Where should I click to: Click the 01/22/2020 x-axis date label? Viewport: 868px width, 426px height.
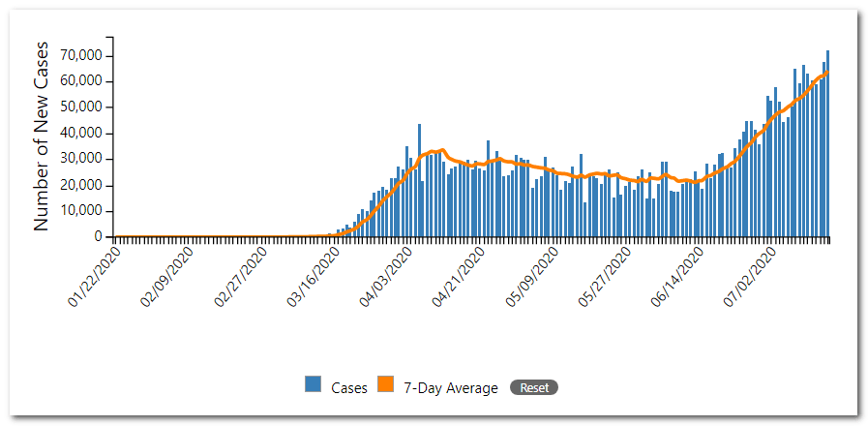[94, 278]
